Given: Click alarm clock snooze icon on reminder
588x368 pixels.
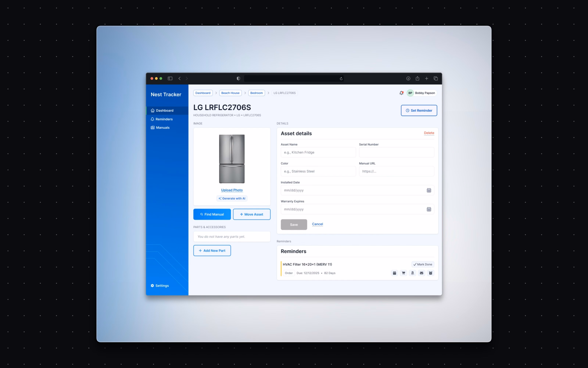Looking at the screenshot, I should [431, 273].
